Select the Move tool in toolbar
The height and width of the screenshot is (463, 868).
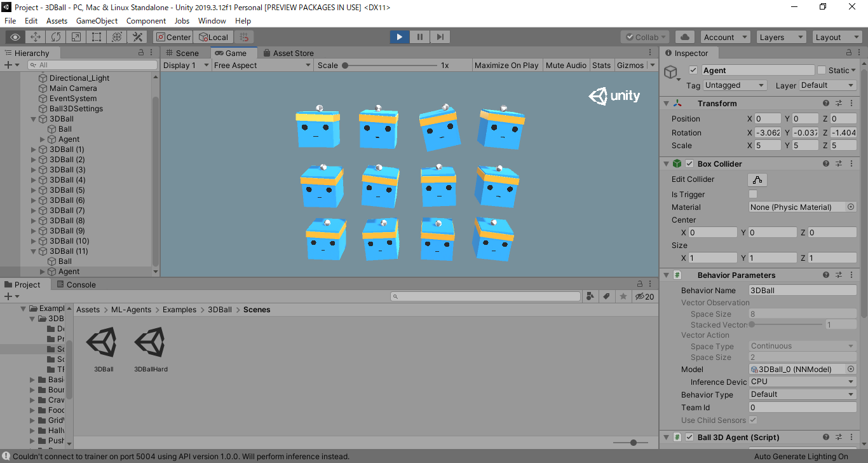(x=36, y=37)
